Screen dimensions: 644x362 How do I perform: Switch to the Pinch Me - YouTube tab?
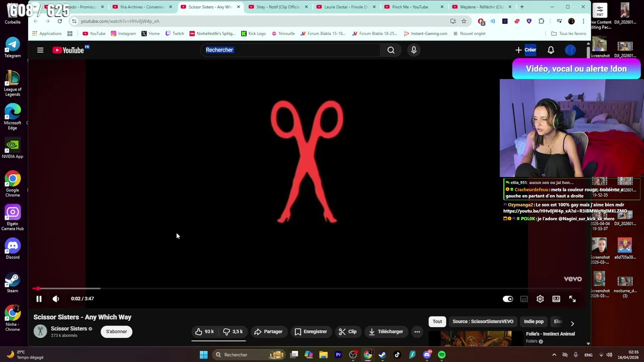pyautogui.click(x=413, y=7)
